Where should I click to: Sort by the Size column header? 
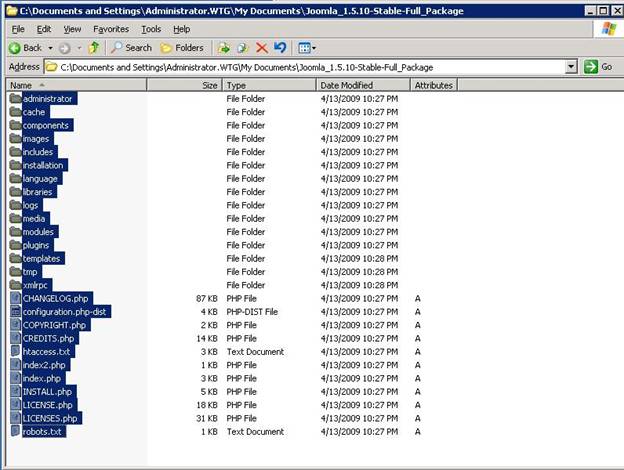click(x=185, y=85)
